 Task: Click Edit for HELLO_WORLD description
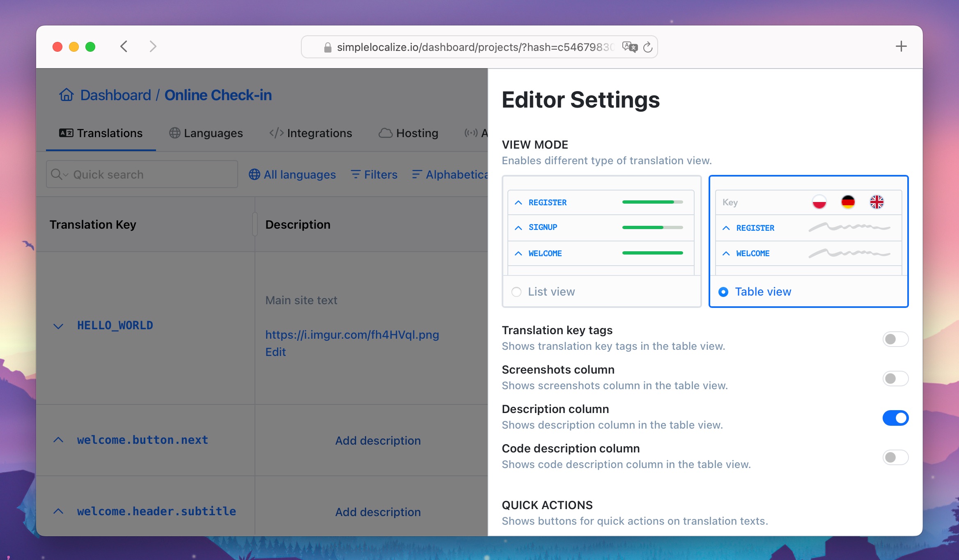pos(275,352)
